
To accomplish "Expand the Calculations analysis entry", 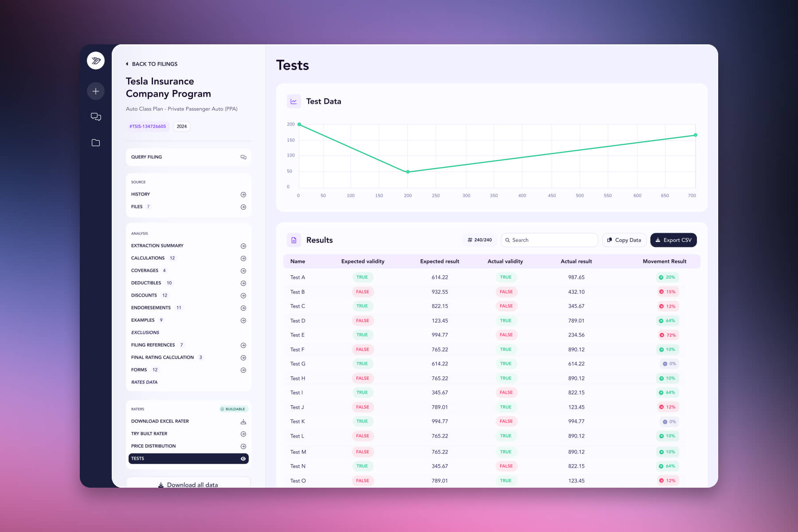I will point(243,258).
